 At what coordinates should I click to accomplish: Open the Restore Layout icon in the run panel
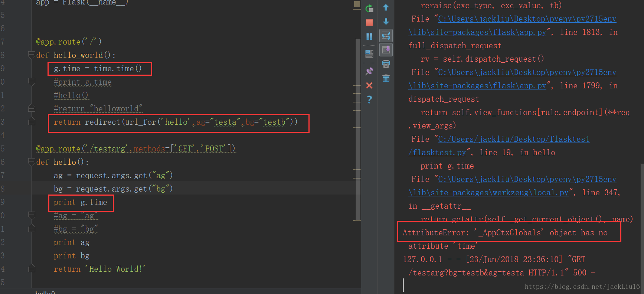(x=369, y=54)
